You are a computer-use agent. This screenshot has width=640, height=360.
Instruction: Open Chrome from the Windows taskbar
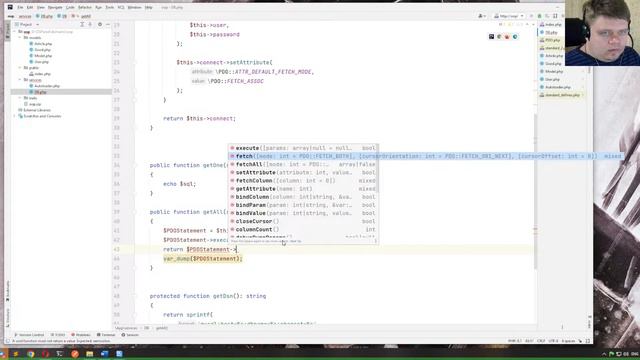(31, 354)
